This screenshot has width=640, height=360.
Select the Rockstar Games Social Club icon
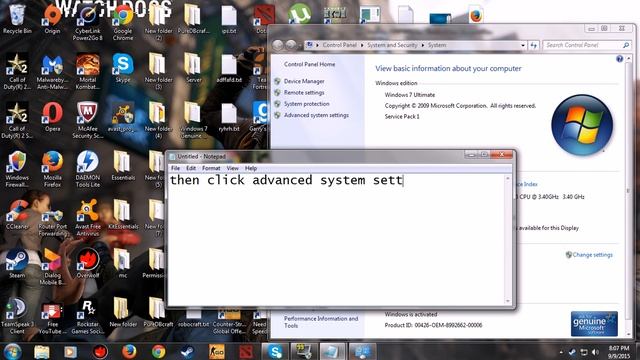pos(87,316)
